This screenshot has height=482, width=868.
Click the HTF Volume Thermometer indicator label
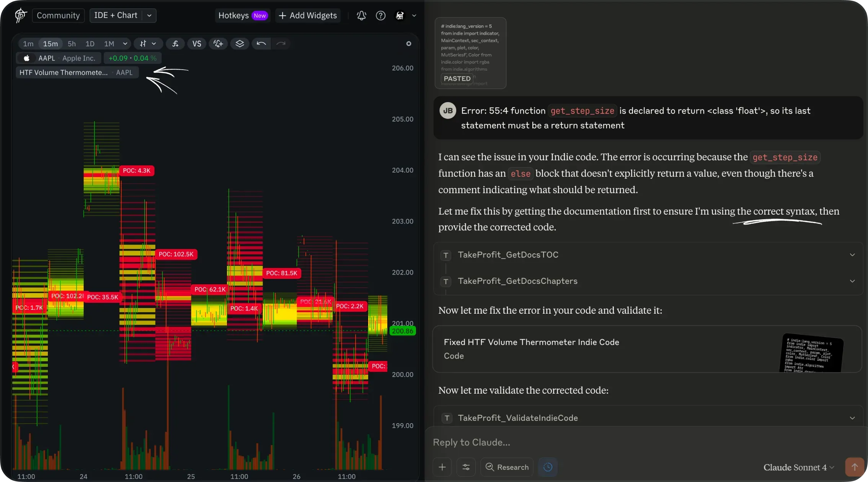pyautogui.click(x=77, y=72)
